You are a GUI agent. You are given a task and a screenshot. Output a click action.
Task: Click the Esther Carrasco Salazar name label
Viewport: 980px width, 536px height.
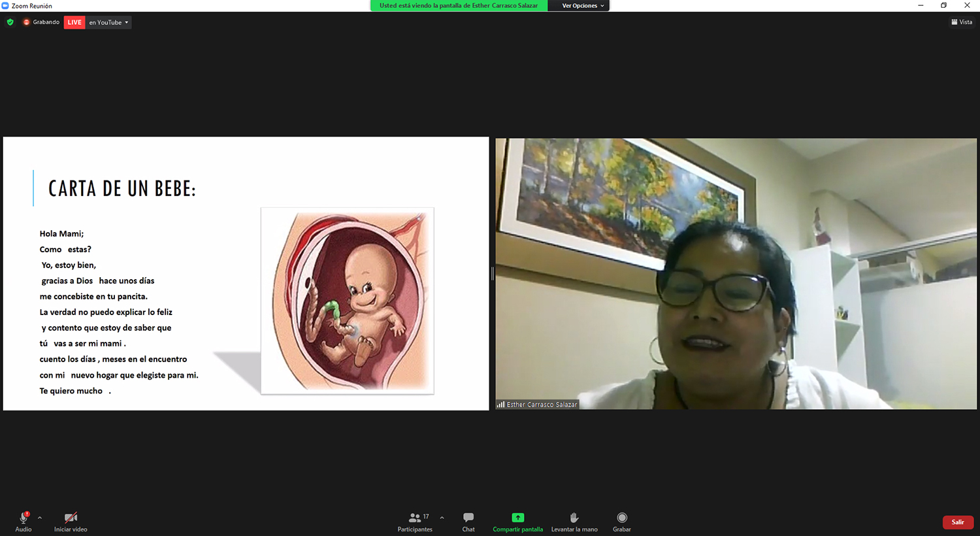click(x=542, y=405)
